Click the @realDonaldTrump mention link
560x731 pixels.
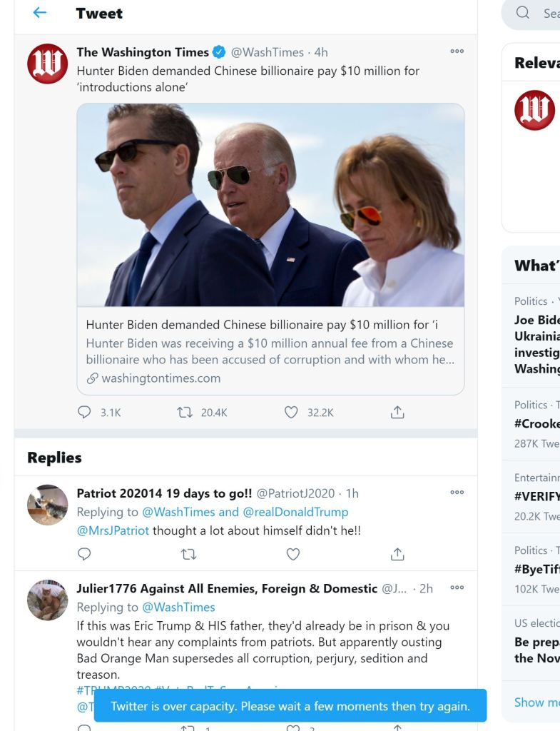click(295, 512)
